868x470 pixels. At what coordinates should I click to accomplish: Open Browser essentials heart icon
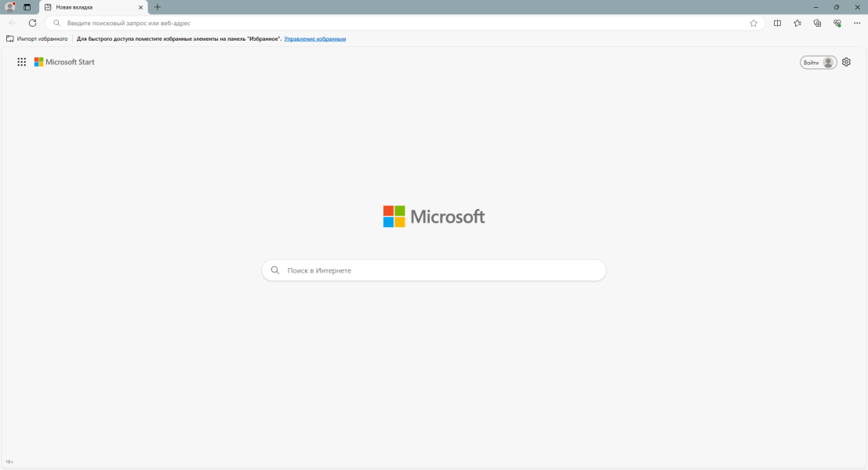837,23
